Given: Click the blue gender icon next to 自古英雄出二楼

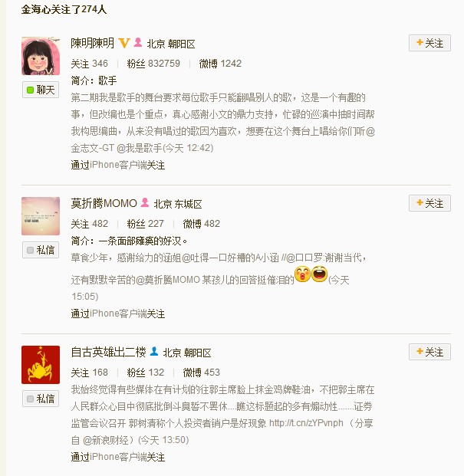Looking at the screenshot, I should (x=154, y=351).
